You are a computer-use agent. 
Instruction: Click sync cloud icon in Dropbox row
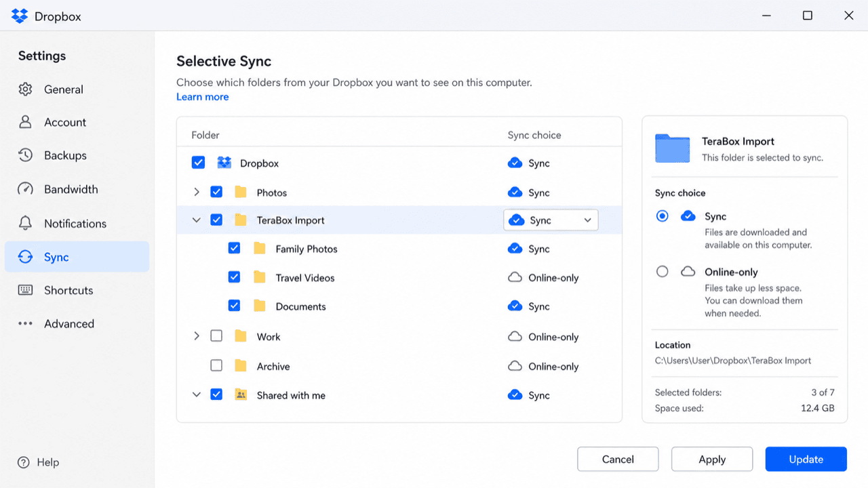tap(515, 163)
